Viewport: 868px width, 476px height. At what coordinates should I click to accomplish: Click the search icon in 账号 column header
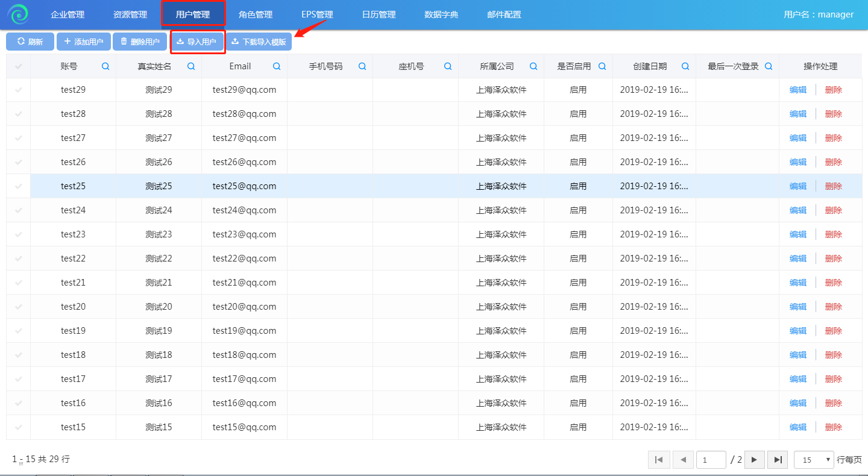pos(105,66)
